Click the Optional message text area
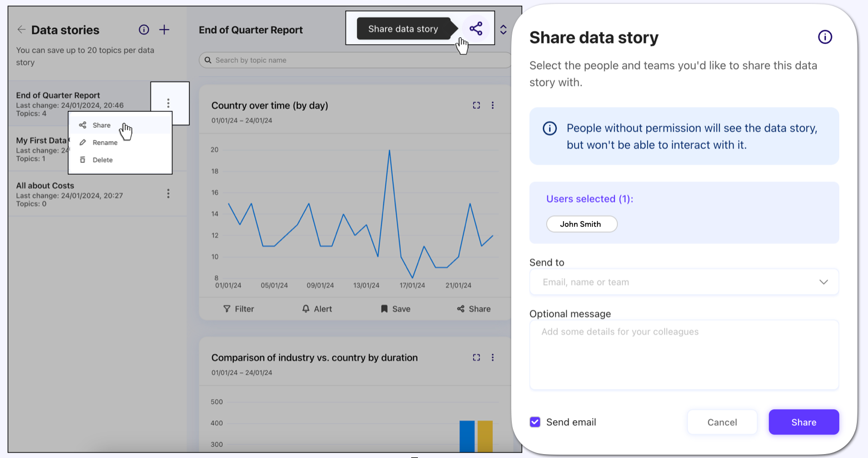 click(684, 355)
